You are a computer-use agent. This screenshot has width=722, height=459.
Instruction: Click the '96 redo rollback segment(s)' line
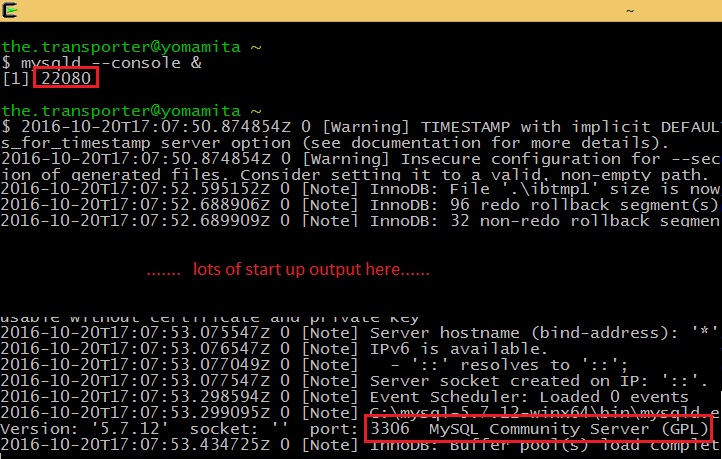click(361, 205)
